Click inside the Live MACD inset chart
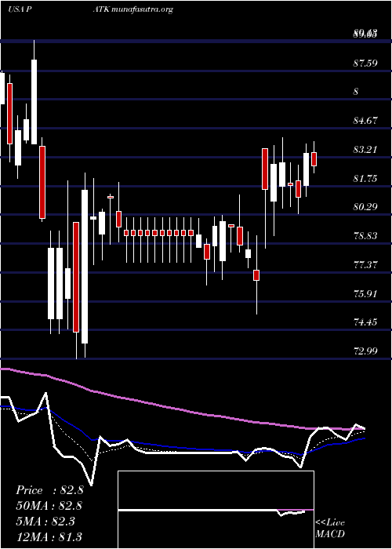 pyautogui.click(x=216, y=510)
